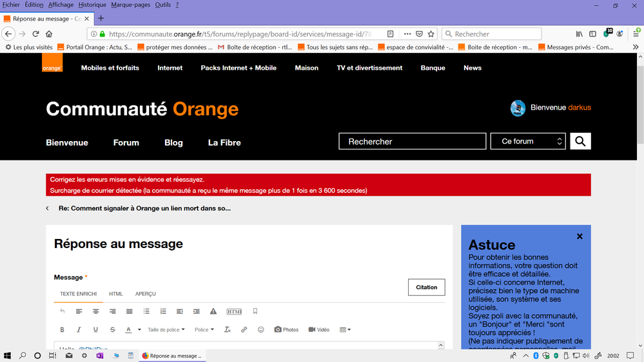Click the undo arrow in the editor toolbar

(63, 312)
